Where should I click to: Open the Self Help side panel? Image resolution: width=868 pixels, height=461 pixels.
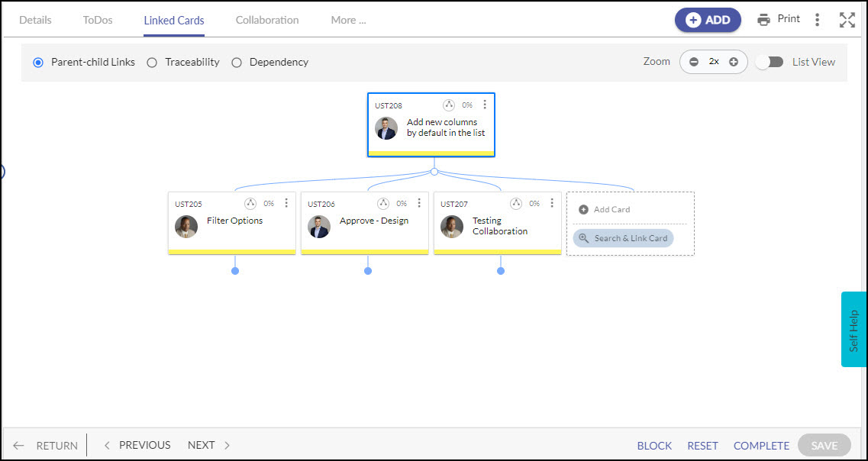(x=853, y=330)
